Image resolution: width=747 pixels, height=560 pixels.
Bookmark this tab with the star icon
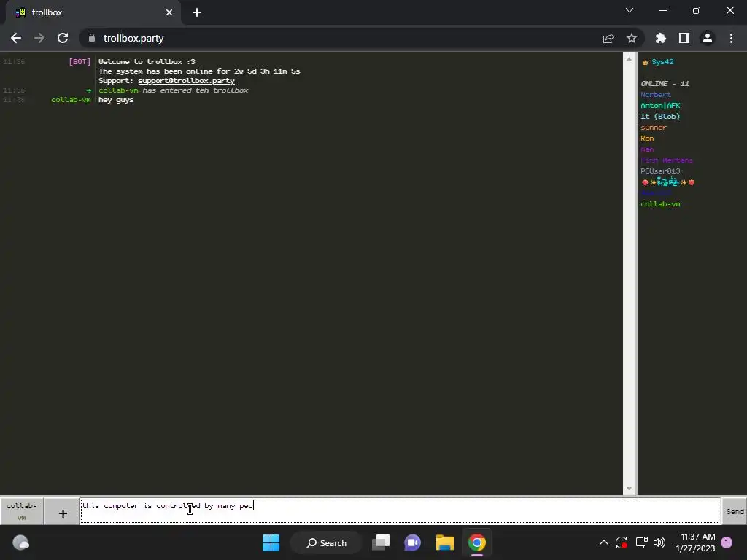coord(632,38)
